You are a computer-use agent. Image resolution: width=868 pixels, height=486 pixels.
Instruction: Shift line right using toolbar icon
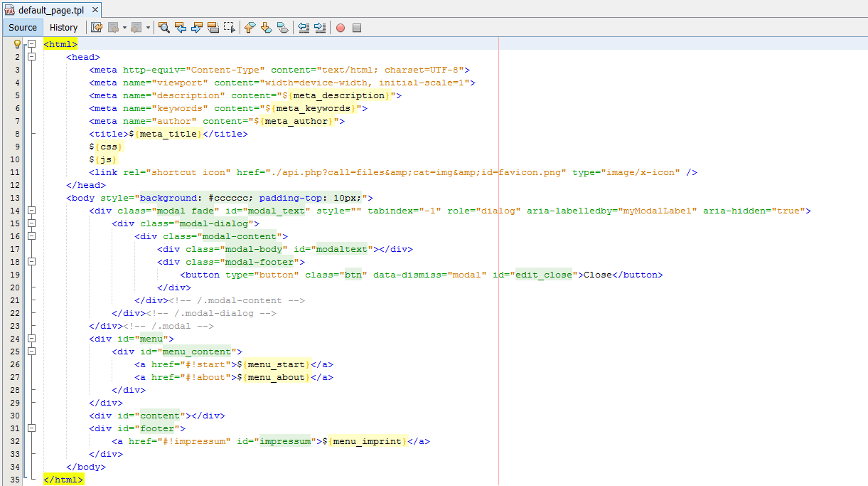[320, 28]
